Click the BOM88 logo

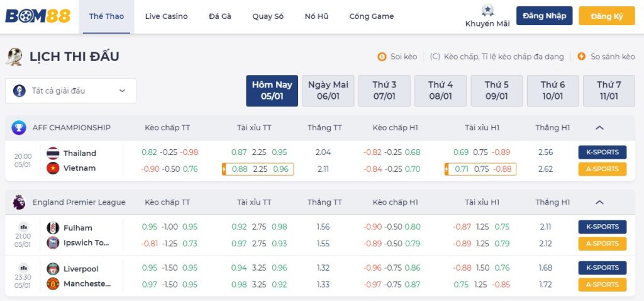point(38,16)
